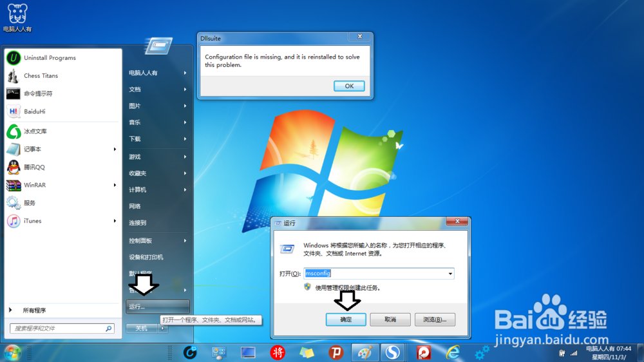Viewport: 644px width, 362px height.
Task: Open 游戏 games menu item
Action: [x=158, y=157]
